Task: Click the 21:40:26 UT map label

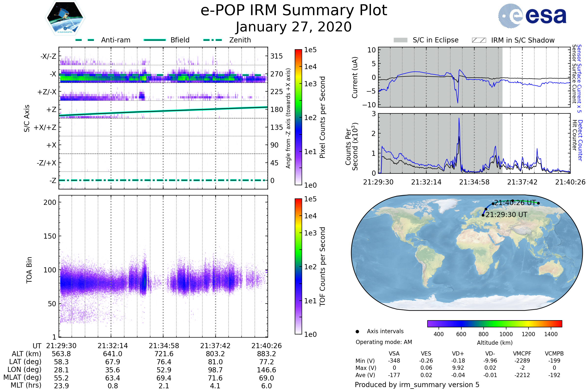Action: pyautogui.click(x=515, y=203)
